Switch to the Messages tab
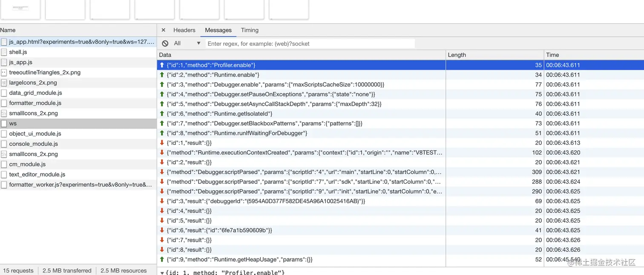Viewport: 644px width, 275px height. [x=218, y=30]
